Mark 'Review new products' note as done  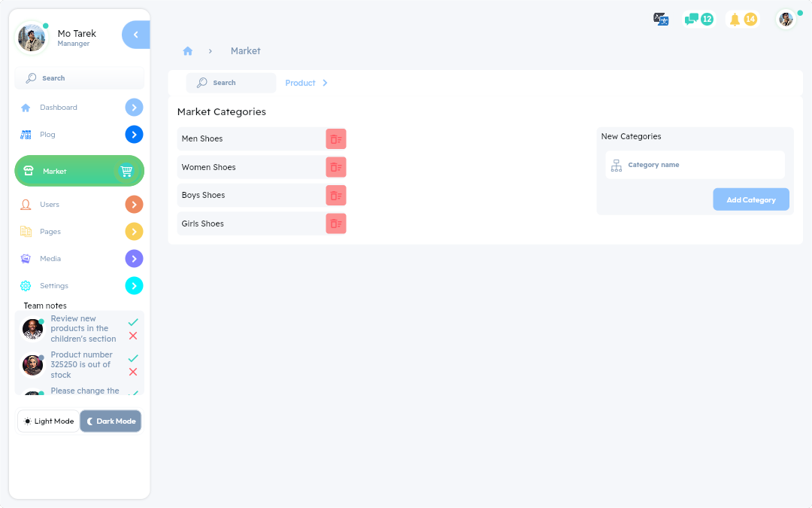click(x=133, y=321)
